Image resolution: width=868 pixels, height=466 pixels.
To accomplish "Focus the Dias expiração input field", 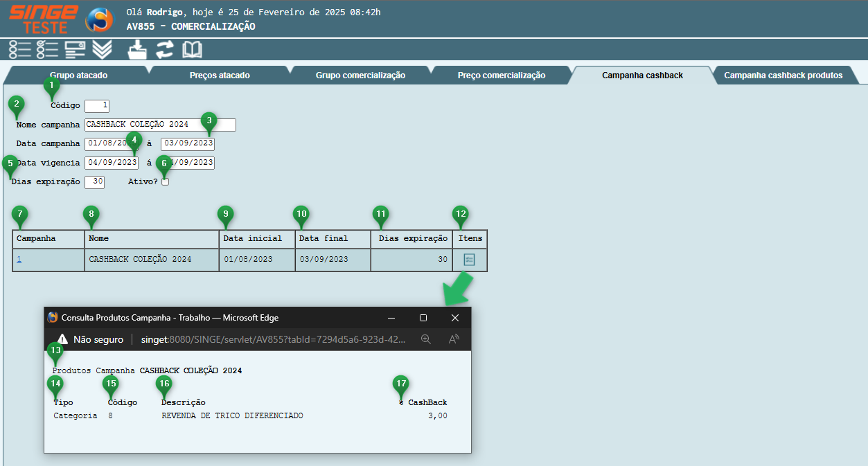I will click(94, 182).
